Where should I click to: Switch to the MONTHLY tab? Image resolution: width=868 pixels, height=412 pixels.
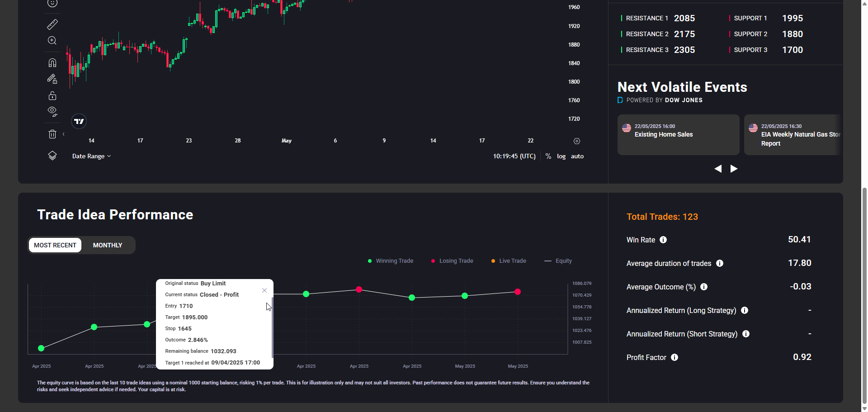coord(108,245)
